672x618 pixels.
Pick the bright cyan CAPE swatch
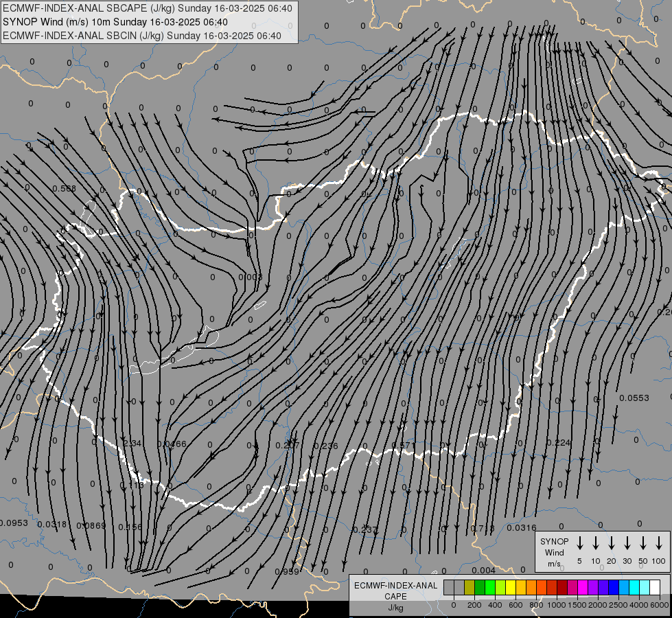634,587
